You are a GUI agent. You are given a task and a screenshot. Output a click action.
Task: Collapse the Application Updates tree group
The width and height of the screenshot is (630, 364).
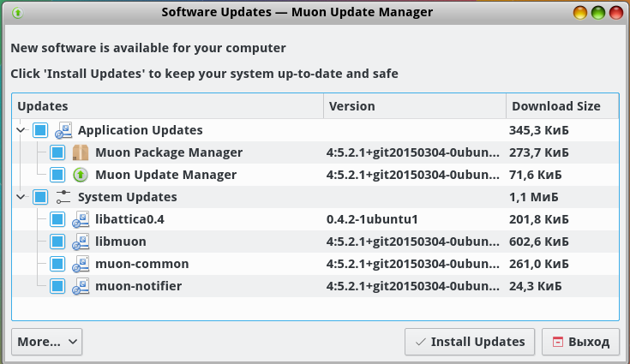[x=21, y=130]
